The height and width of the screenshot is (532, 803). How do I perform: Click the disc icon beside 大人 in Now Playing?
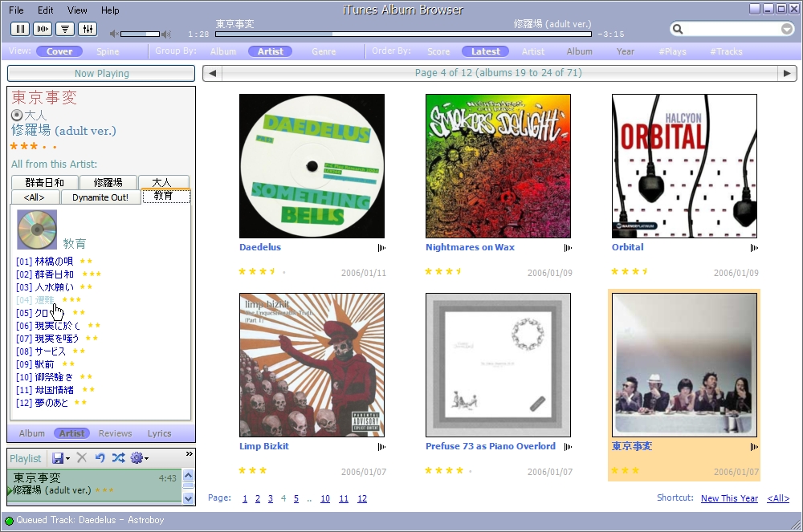pyautogui.click(x=17, y=115)
